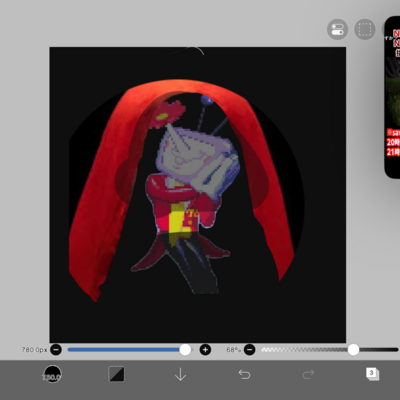Viewport: 400px width, 400px height.
Task: Tap the 68% opacity readout
Action: pos(234,350)
